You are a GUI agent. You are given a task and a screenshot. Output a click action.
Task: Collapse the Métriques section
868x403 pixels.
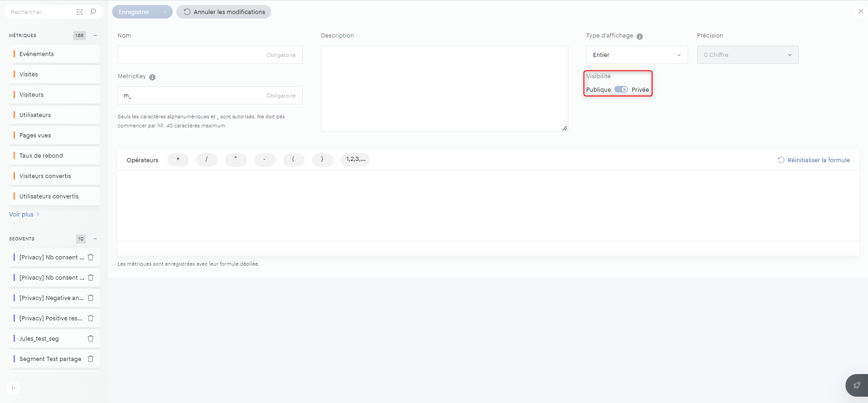pos(95,36)
